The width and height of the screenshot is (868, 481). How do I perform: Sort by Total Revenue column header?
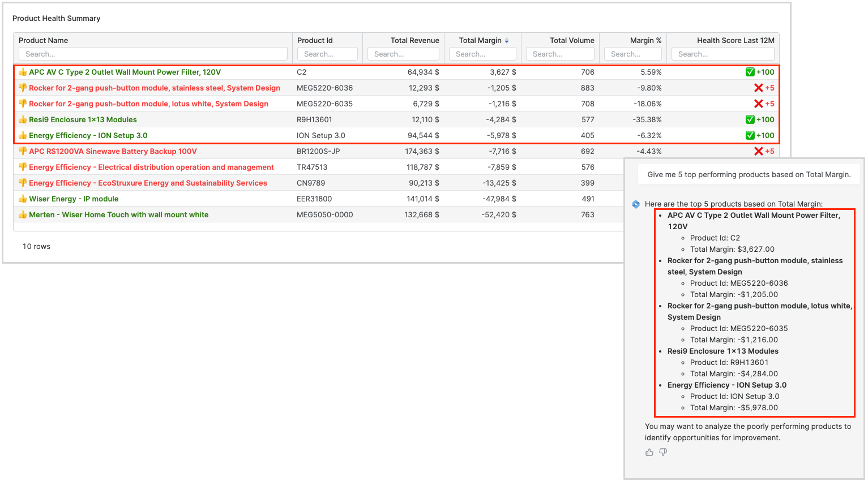414,40
